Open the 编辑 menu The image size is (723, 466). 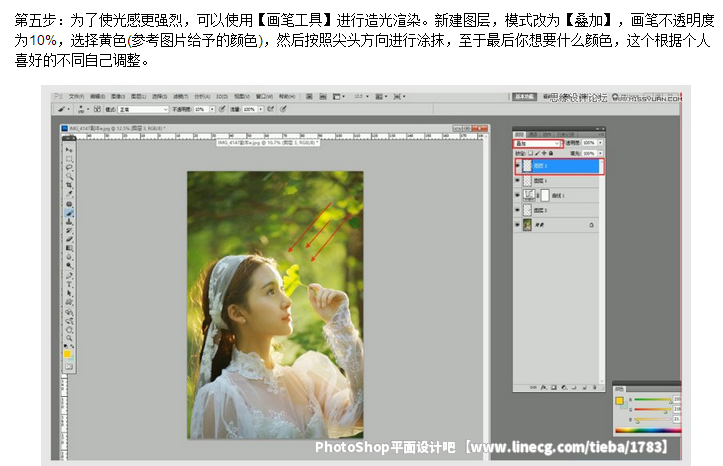[x=97, y=97]
